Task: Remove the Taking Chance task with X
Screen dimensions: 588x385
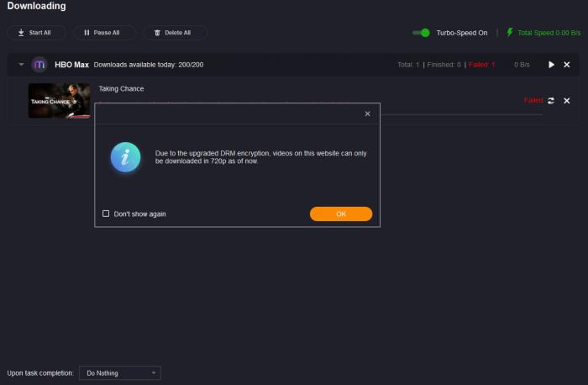Action: 567,101
